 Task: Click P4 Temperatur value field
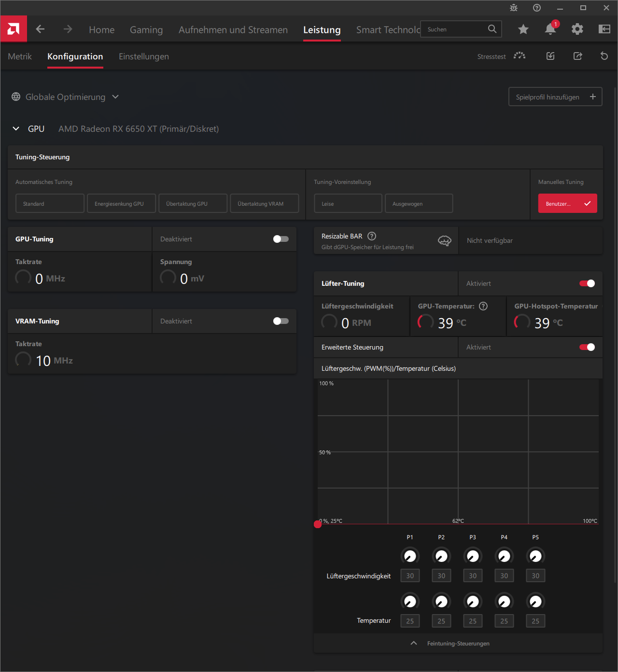pos(504,621)
